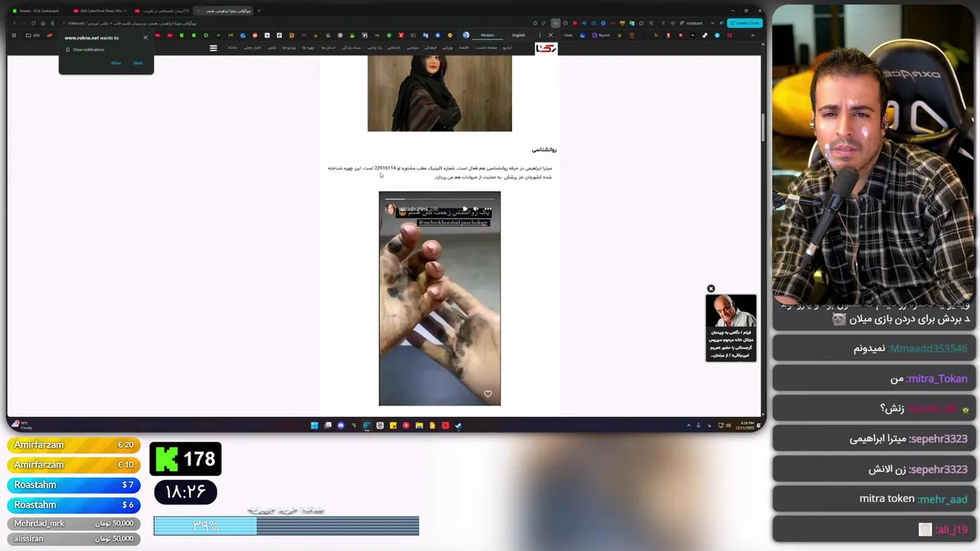Viewport: 980px width, 551px height.
Task: Open the فرهنگی site menu item
Action: click(x=431, y=47)
